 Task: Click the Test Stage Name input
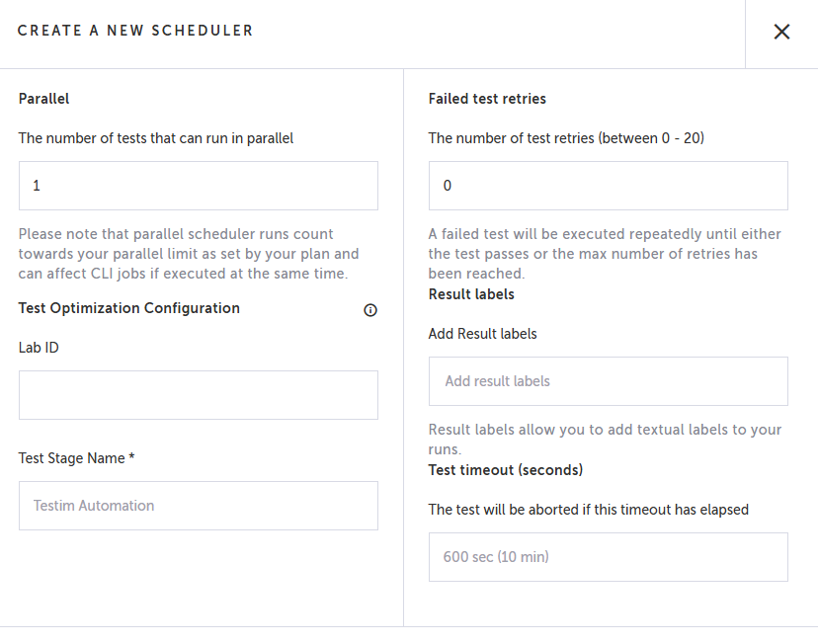click(x=198, y=506)
